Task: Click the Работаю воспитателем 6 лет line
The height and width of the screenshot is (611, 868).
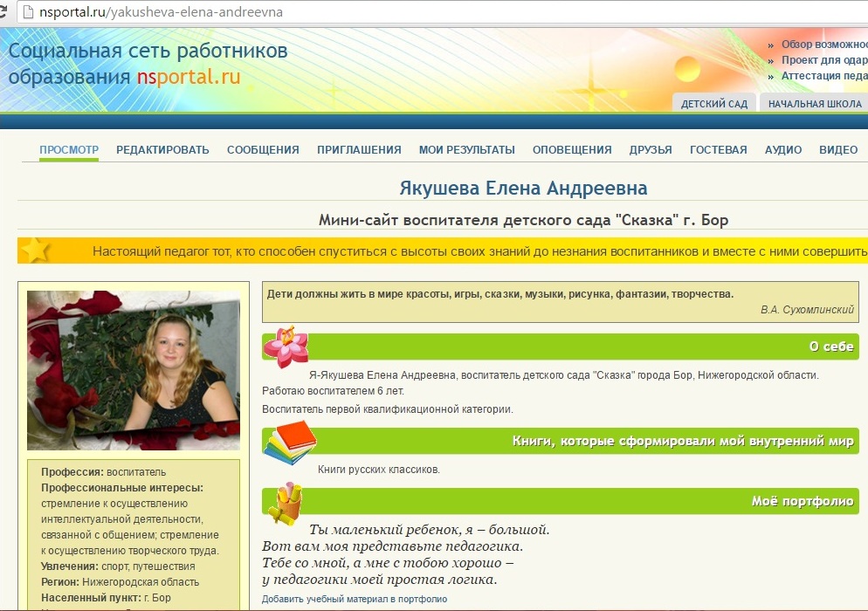Action: pyautogui.click(x=333, y=391)
